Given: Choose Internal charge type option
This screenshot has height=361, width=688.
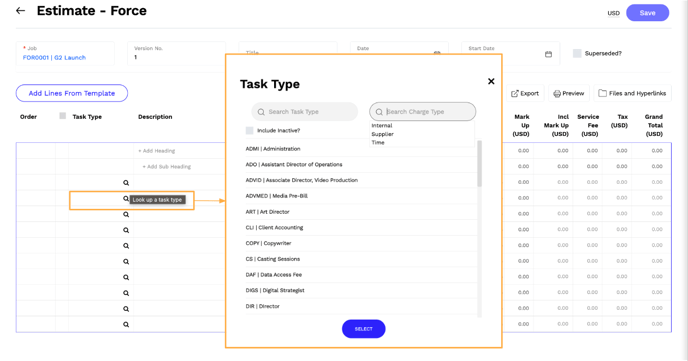Looking at the screenshot, I should tap(382, 125).
